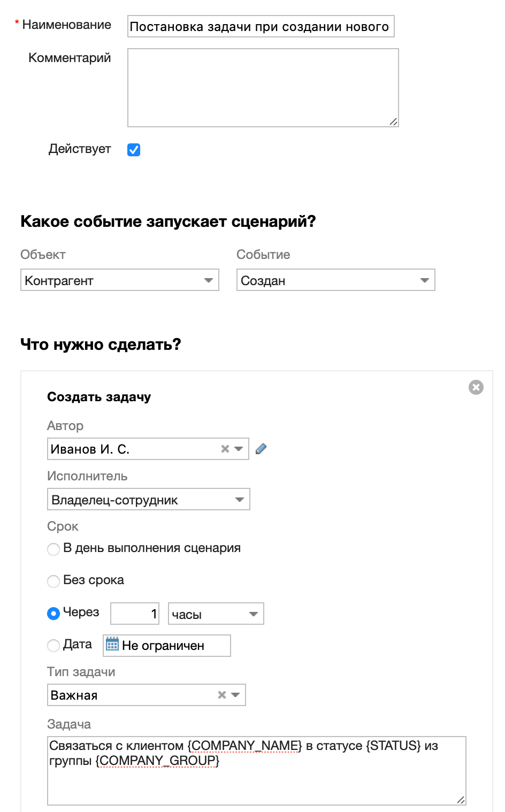
Task: Remove the Создать задачу action block
Action: pyautogui.click(x=476, y=387)
